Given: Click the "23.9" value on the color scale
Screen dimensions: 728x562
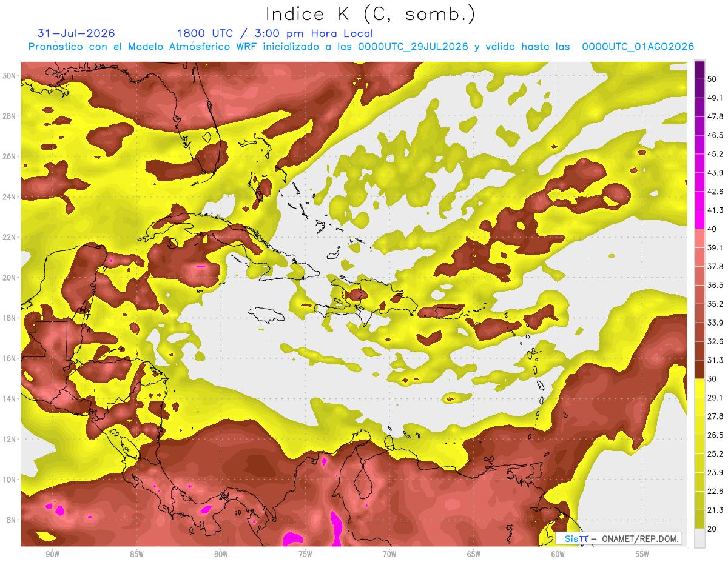Looking at the screenshot, I should 715,473.
